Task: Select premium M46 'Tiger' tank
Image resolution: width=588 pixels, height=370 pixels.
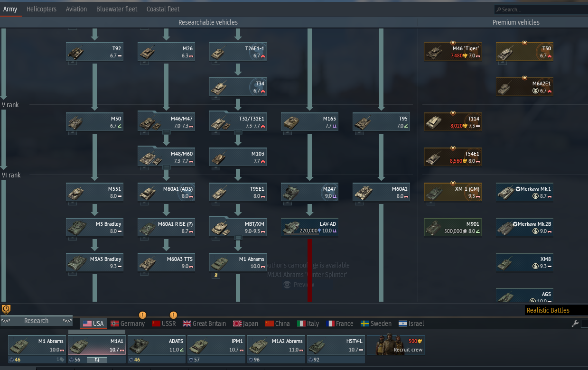Action: coord(453,52)
